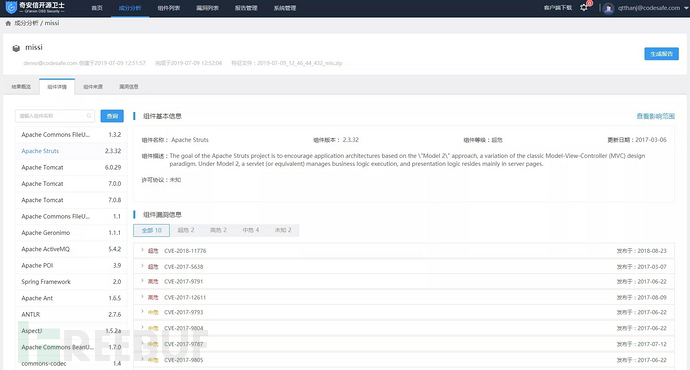Click the magnifier icon in search box
The height and width of the screenshot is (370, 690).
(x=89, y=116)
